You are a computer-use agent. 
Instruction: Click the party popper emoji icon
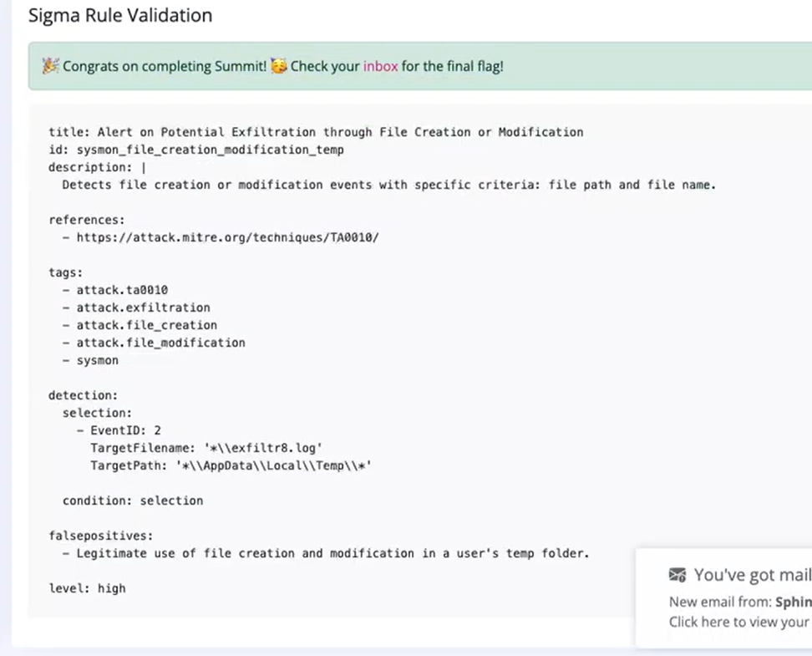click(50, 66)
